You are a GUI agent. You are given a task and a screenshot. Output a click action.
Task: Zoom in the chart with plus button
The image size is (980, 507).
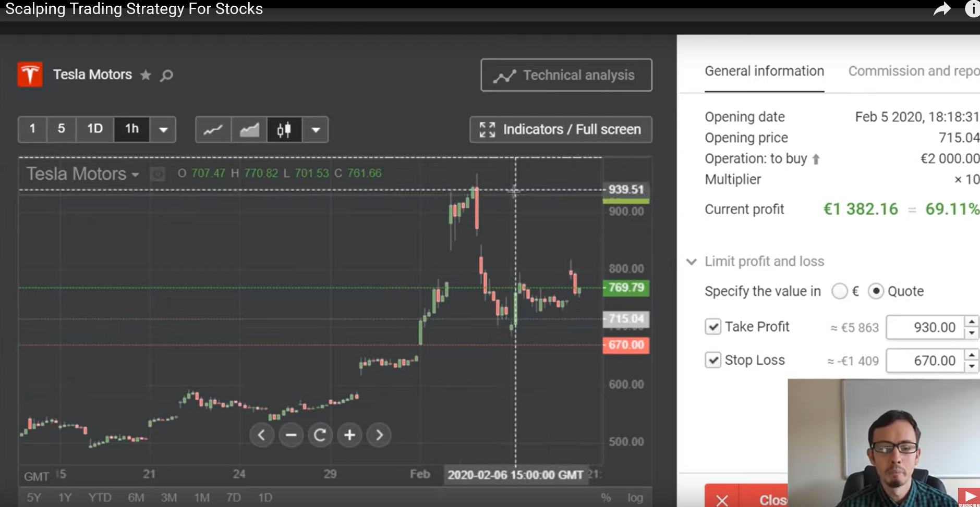350,435
